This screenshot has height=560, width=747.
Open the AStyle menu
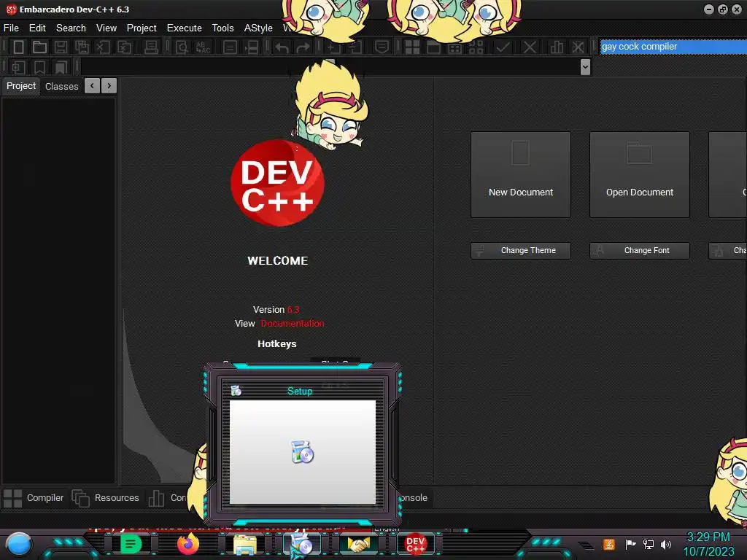tap(258, 28)
